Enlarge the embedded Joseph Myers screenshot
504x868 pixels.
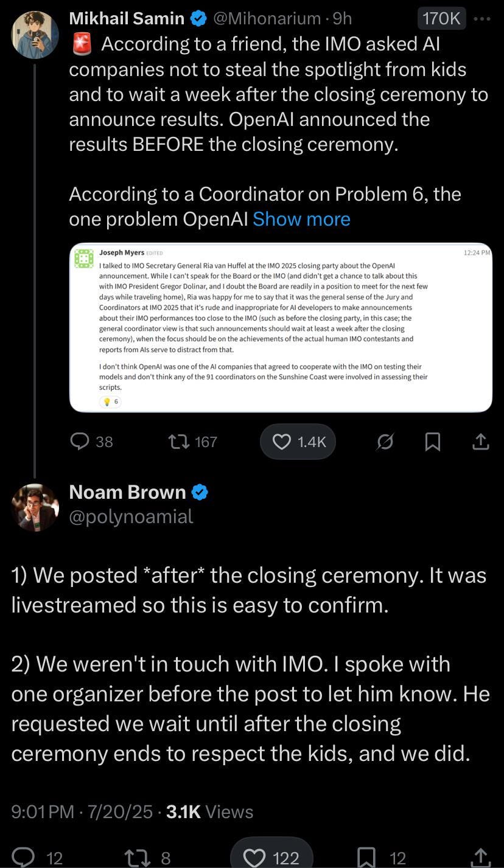tap(280, 325)
